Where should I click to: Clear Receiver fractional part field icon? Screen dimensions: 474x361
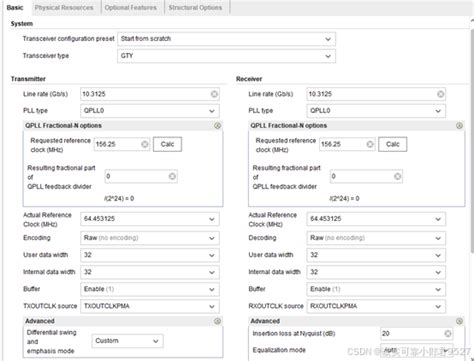[x=397, y=176]
